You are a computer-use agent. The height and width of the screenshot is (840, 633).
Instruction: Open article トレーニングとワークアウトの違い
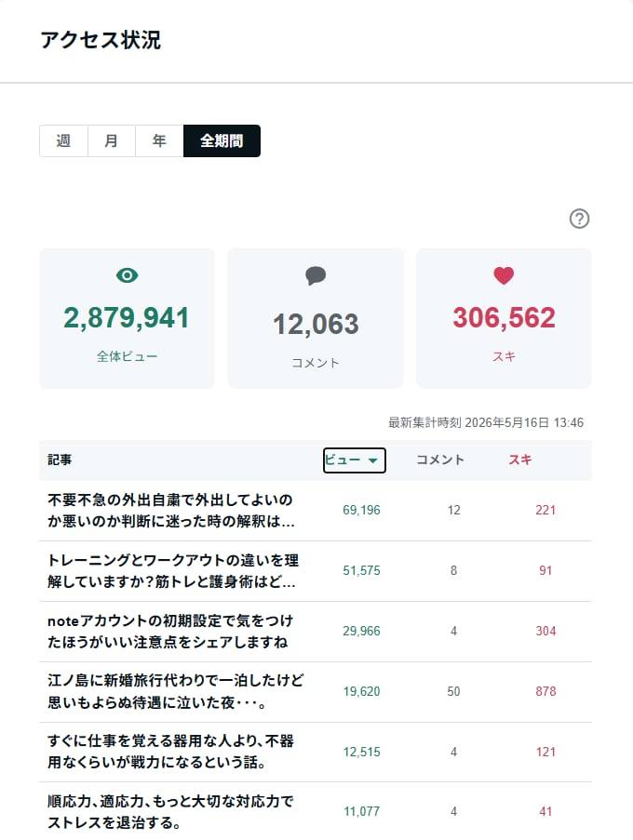(172, 571)
